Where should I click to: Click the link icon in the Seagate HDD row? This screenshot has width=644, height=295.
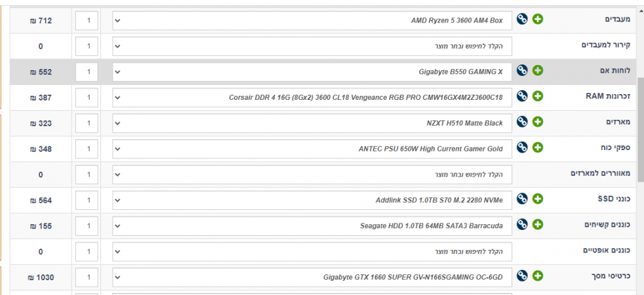click(522, 224)
